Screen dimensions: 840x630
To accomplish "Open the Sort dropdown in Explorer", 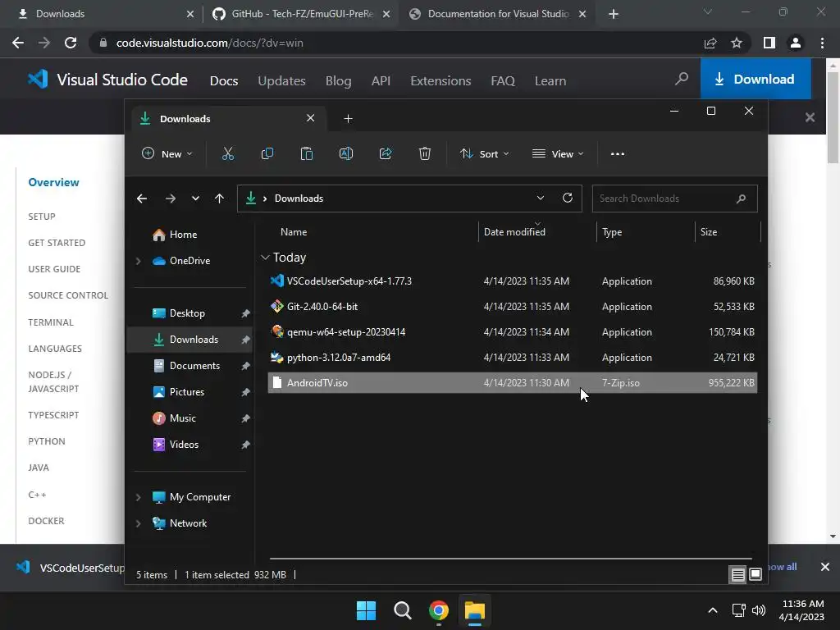I will tap(485, 153).
